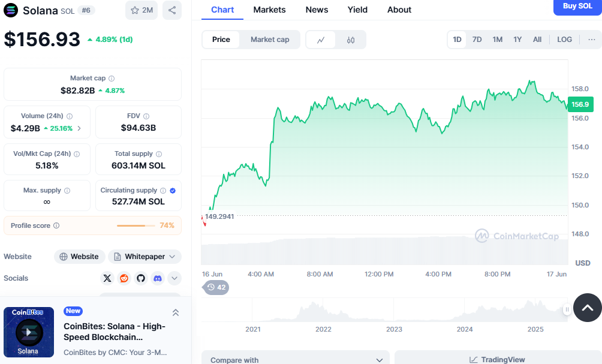Switch to the About tab
602x364 pixels.
399,10
